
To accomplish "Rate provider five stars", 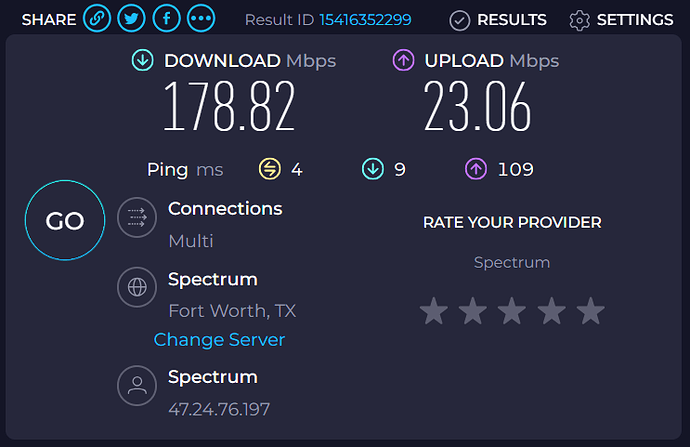I will click(x=591, y=311).
